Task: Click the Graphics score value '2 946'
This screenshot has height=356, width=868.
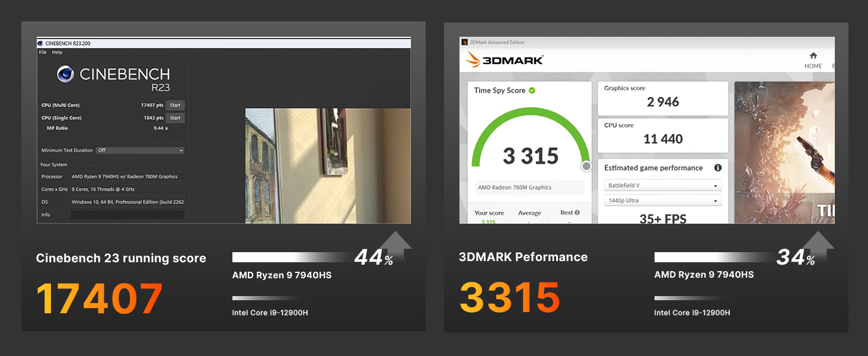Action: click(x=663, y=102)
